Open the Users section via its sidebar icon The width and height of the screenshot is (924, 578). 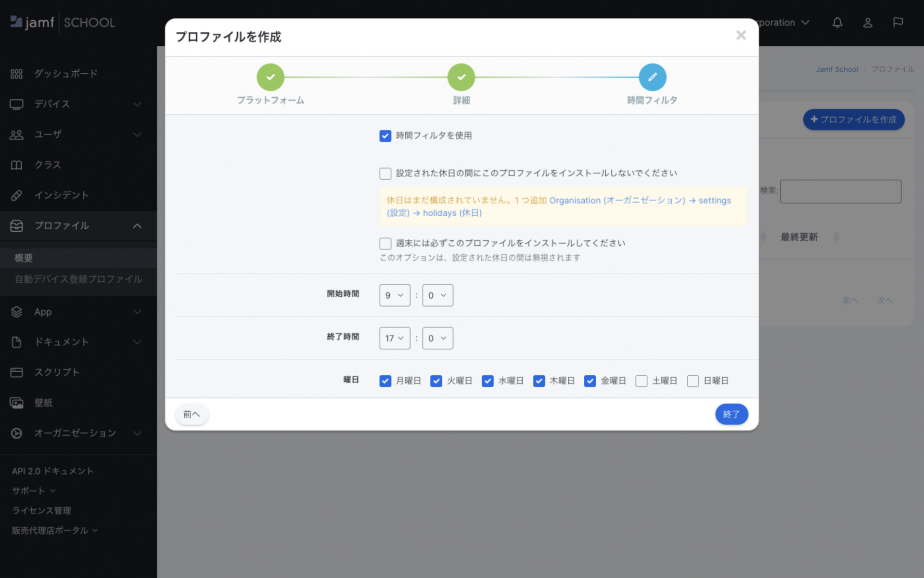click(16, 135)
